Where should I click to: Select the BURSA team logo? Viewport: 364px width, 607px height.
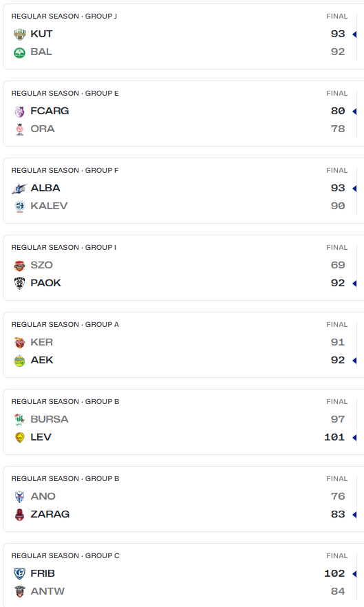click(x=20, y=420)
